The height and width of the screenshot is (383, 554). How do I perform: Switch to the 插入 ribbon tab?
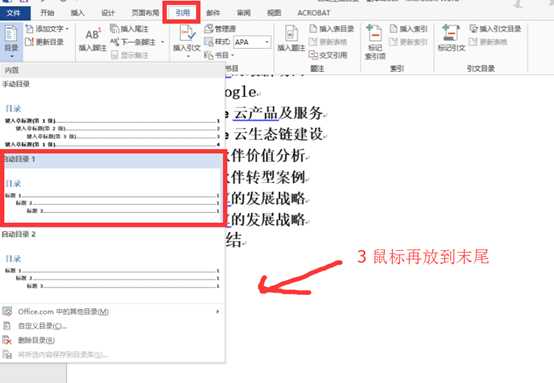[77, 13]
